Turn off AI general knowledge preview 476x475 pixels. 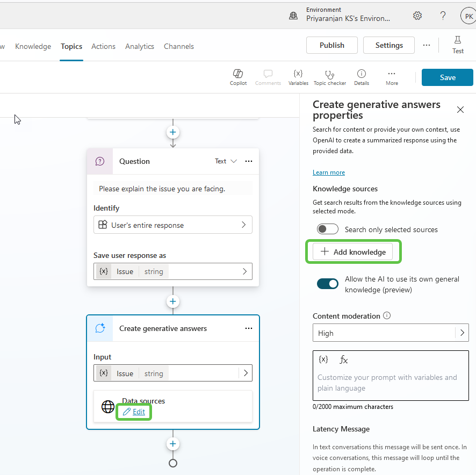328,284
